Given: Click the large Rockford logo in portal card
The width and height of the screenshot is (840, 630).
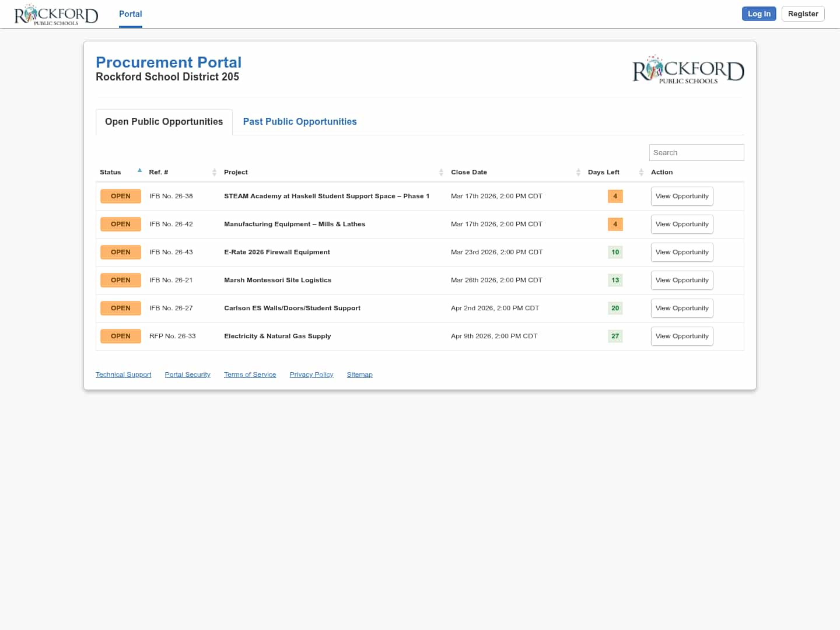Looking at the screenshot, I should tap(688, 70).
